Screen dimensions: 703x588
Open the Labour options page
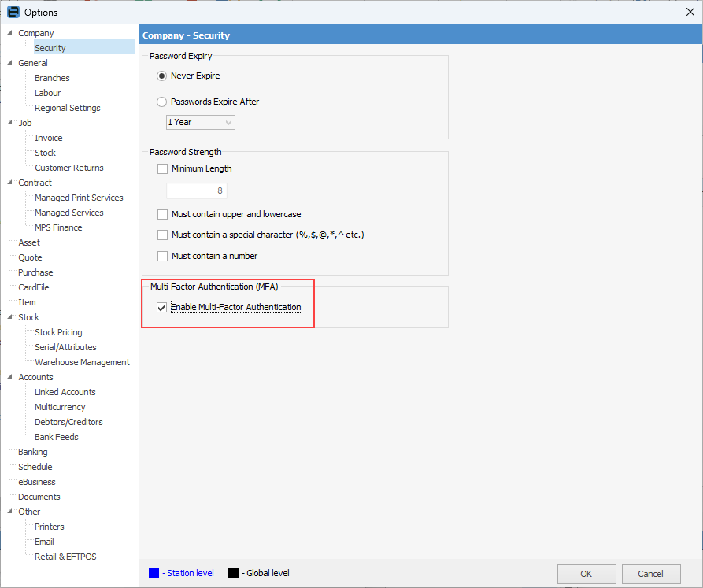pyautogui.click(x=47, y=93)
